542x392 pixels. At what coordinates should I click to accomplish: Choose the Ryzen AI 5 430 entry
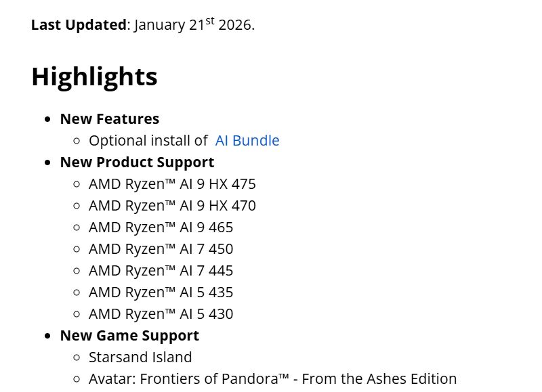coord(161,314)
